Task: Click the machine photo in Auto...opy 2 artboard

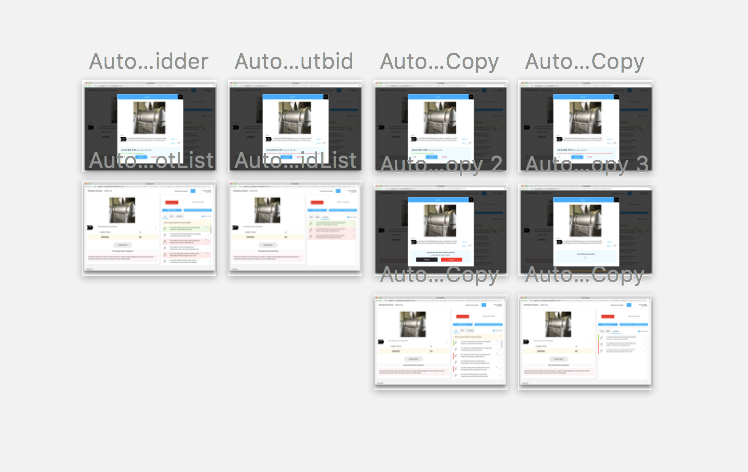Action: coord(440,221)
